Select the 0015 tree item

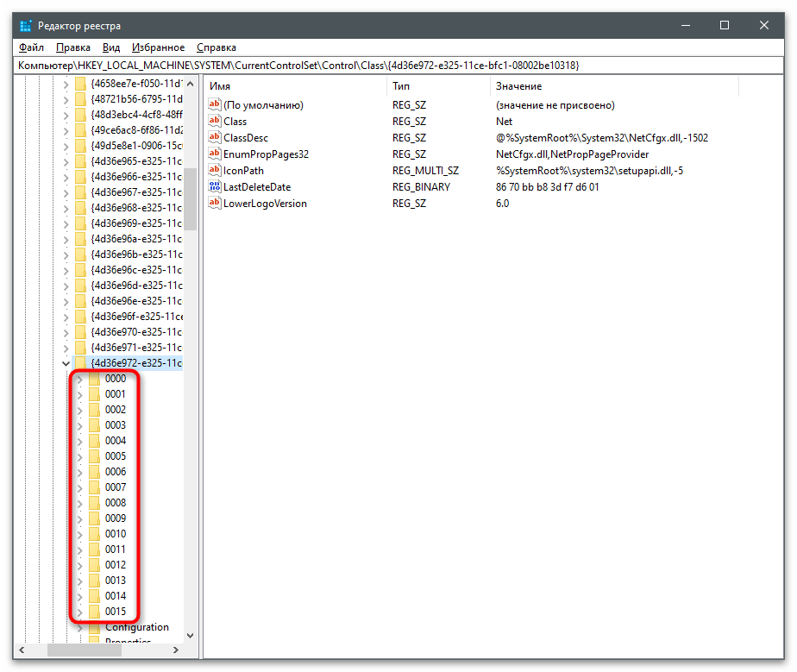pyautogui.click(x=116, y=612)
